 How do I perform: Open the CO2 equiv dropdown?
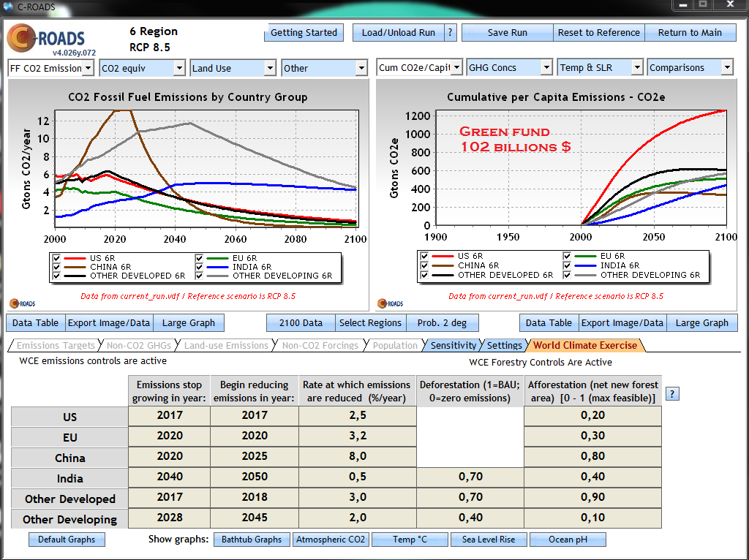[x=143, y=68]
